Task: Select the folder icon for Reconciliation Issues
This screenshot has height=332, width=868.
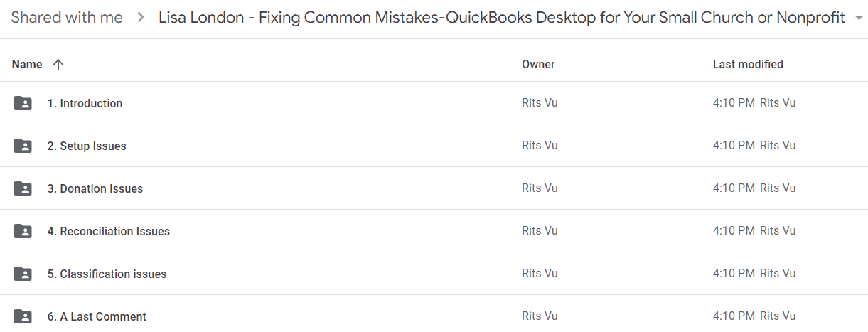Action: pyautogui.click(x=23, y=231)
